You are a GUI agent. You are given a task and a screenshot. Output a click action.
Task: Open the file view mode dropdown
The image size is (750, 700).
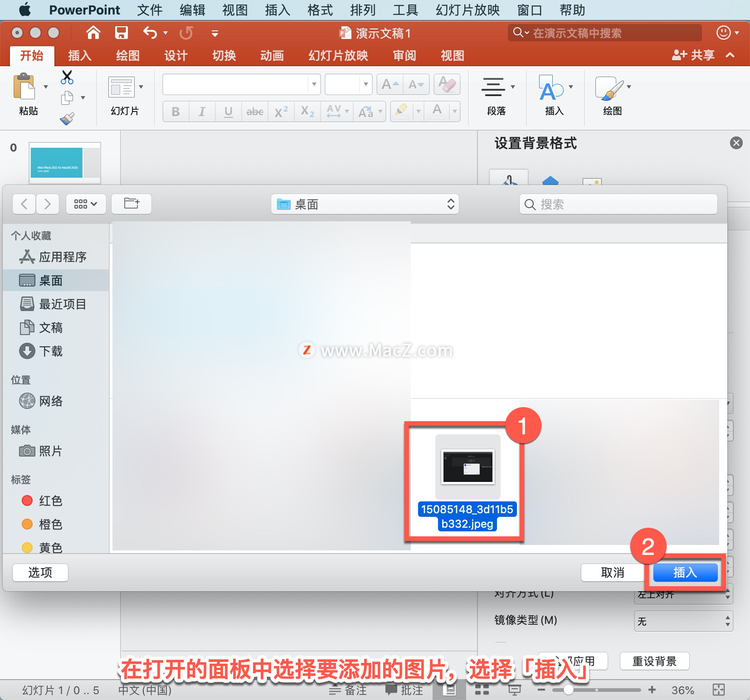tap(86, 204)
